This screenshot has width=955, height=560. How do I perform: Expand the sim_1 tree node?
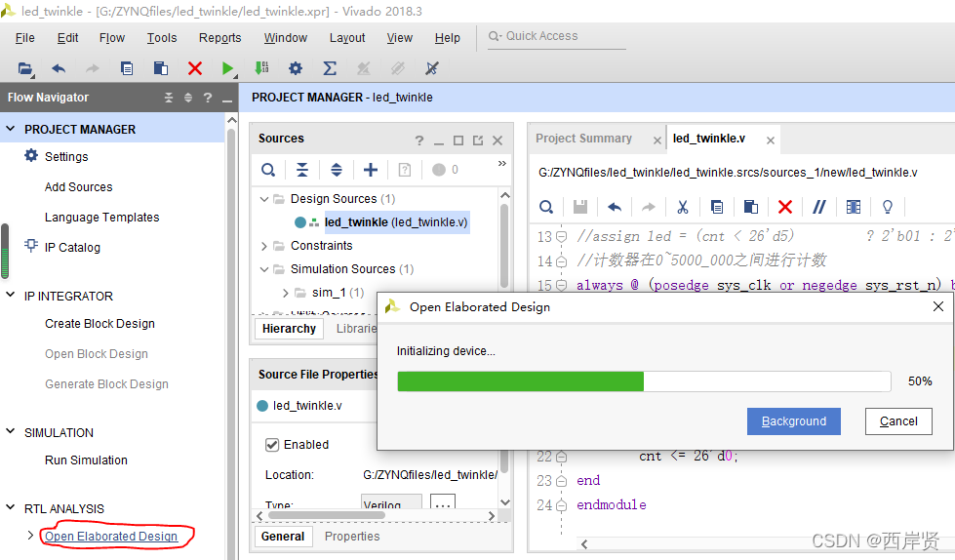(x=286, y=293)
